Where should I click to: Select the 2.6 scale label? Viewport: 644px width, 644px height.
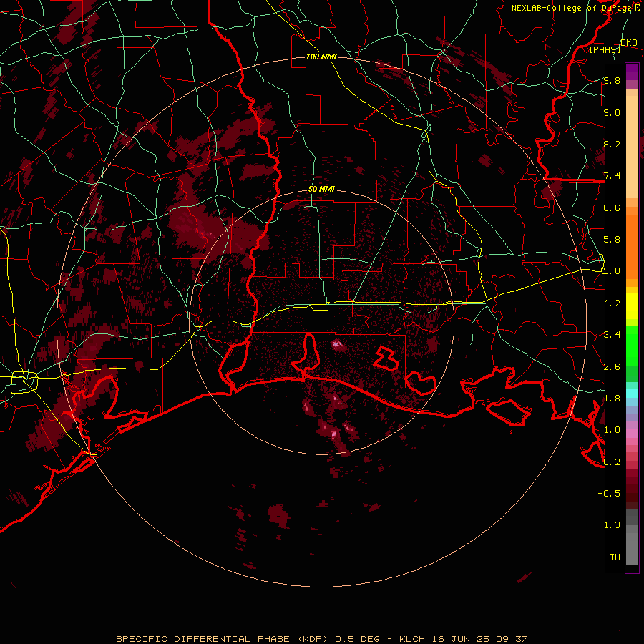(612, 367)
